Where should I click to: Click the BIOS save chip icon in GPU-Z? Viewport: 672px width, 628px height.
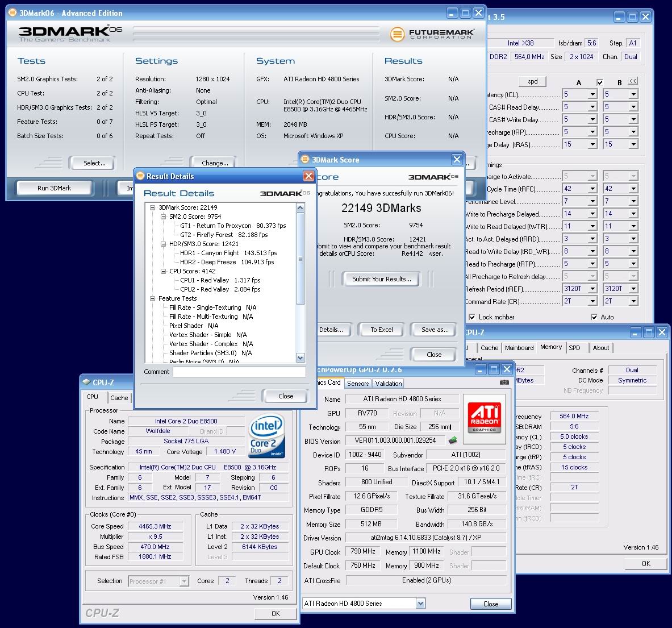coord(453,440)
